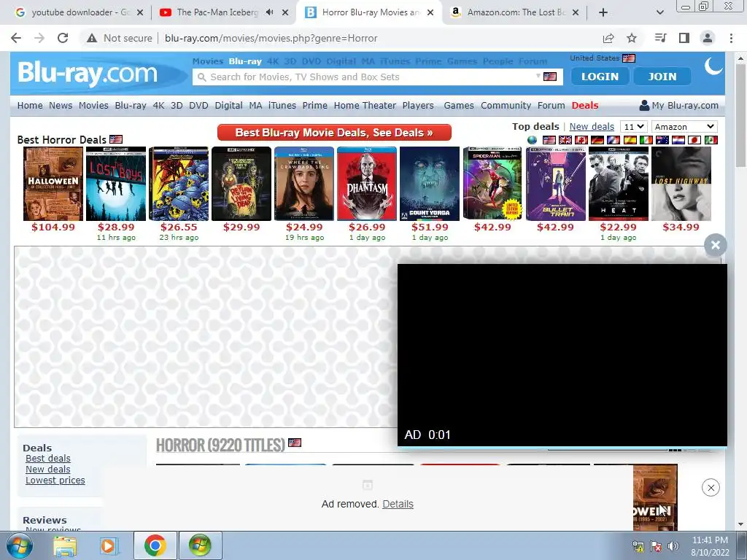
Task: Select the France flag deals
Action: click(614, 140)
